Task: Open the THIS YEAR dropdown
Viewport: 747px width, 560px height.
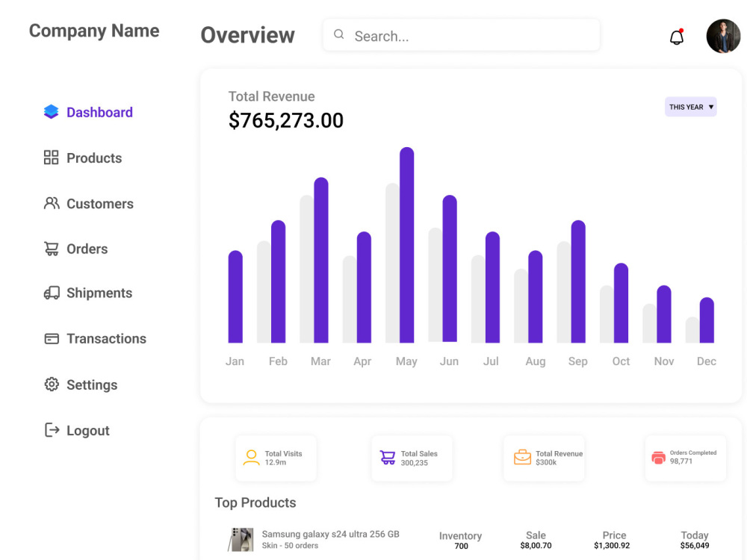Action: (x=690, y=107)
